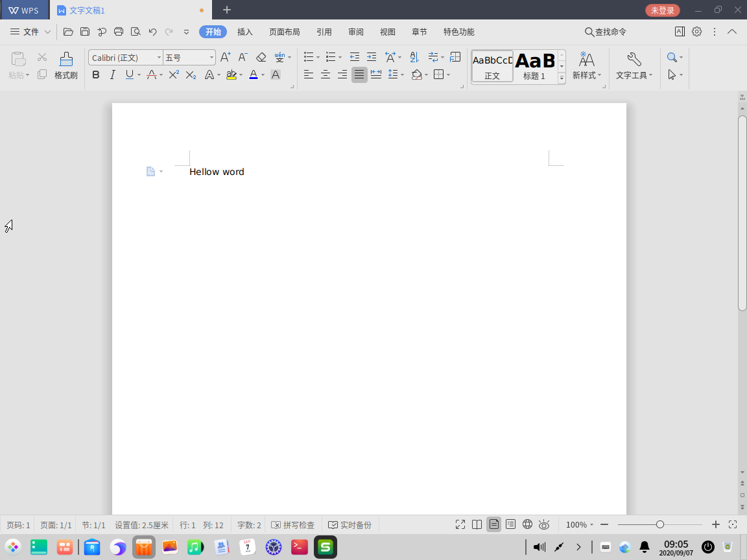Switch to the 插入 (Insert) tab

tap(245, 32)
